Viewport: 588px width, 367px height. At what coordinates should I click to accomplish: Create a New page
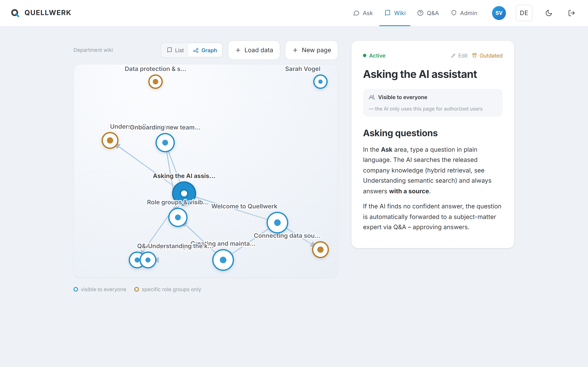(312, 50)
